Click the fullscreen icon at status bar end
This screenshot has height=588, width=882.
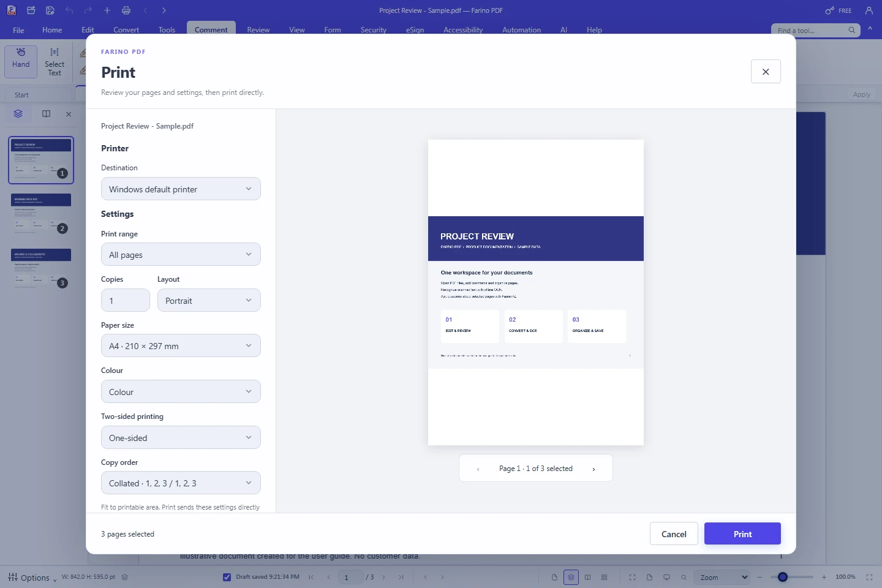869,577
